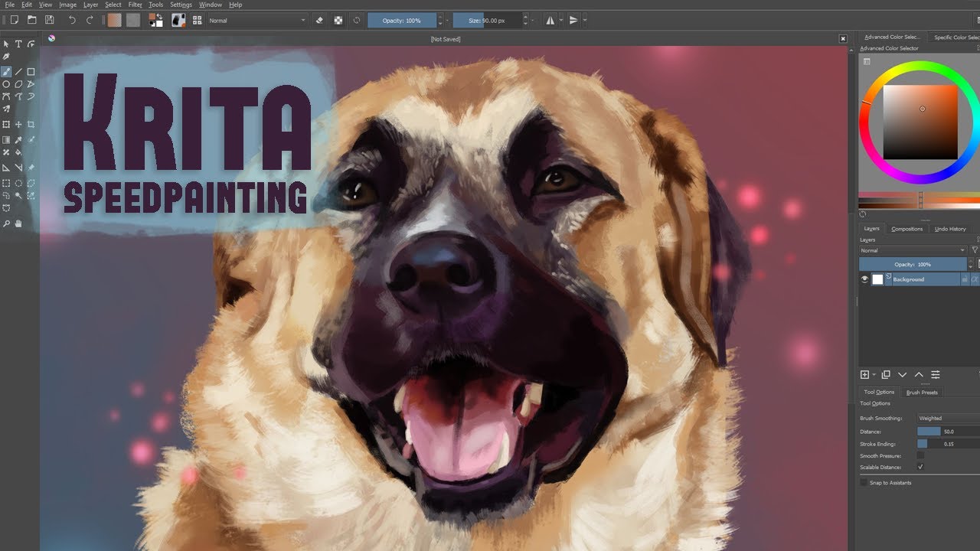Select the Fill bucket tool
This screenshot has height=551, width=980.
tap(18, 152)
